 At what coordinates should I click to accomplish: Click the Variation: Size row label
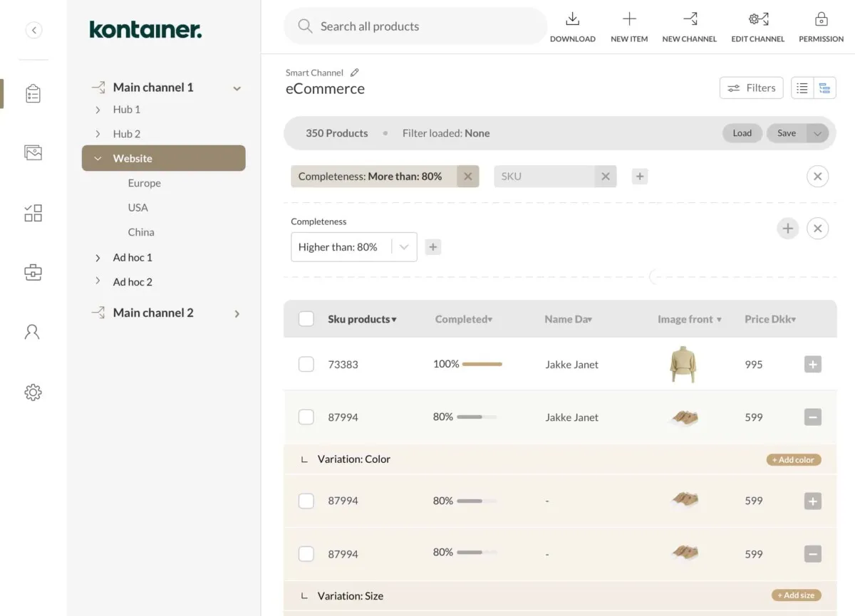(x=351, y=596)
